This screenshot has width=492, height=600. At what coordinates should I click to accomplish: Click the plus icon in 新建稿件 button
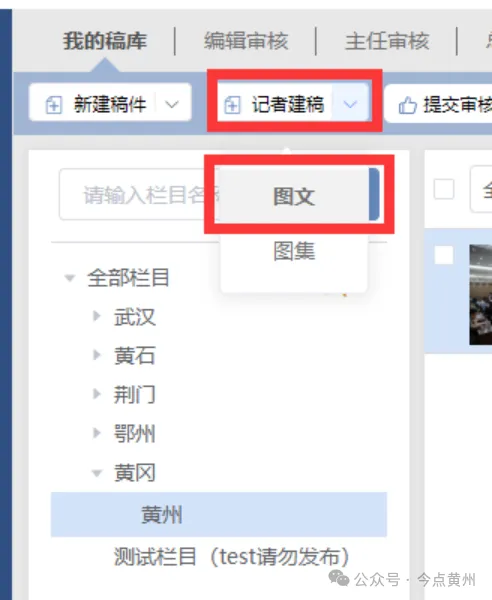click(54, 104)
